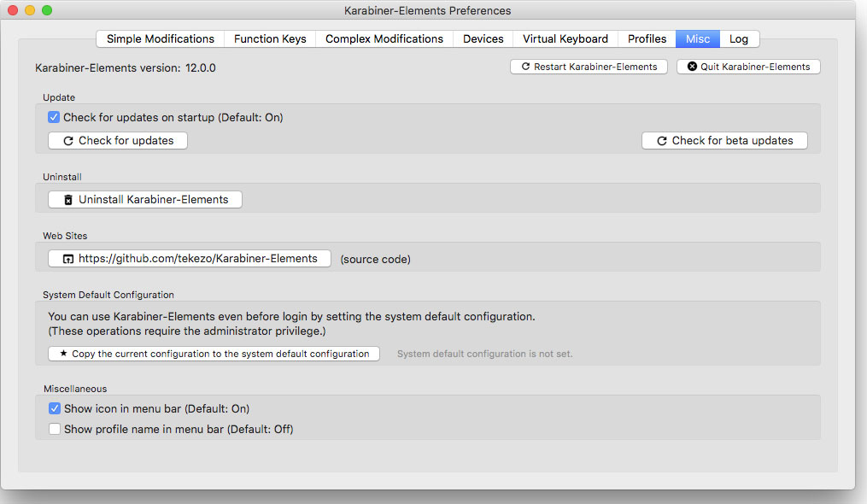Click the trash icon on the Uninstall button

click(68, 200)
